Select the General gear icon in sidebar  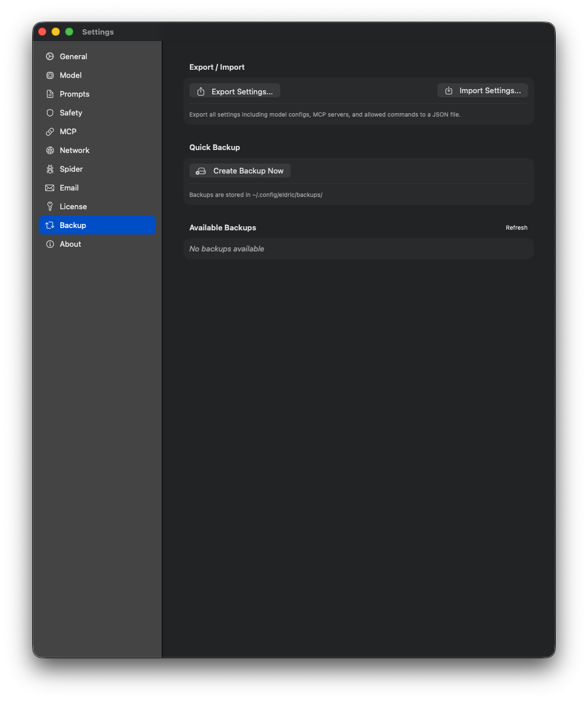coord(50,56)
